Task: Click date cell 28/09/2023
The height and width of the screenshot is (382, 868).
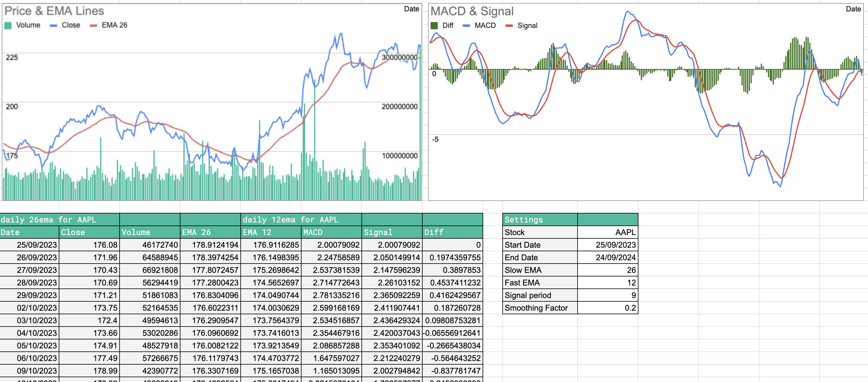Action: (x=29, y=282)
